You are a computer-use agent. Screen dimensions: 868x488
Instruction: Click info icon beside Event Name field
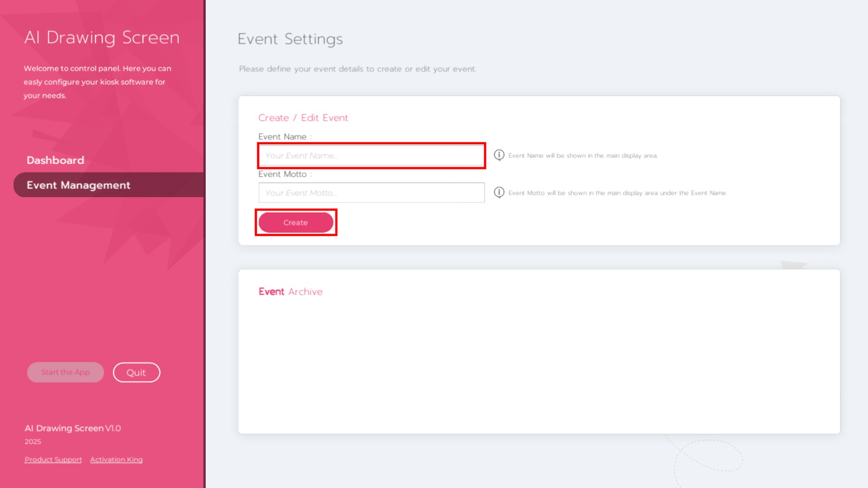499,155
